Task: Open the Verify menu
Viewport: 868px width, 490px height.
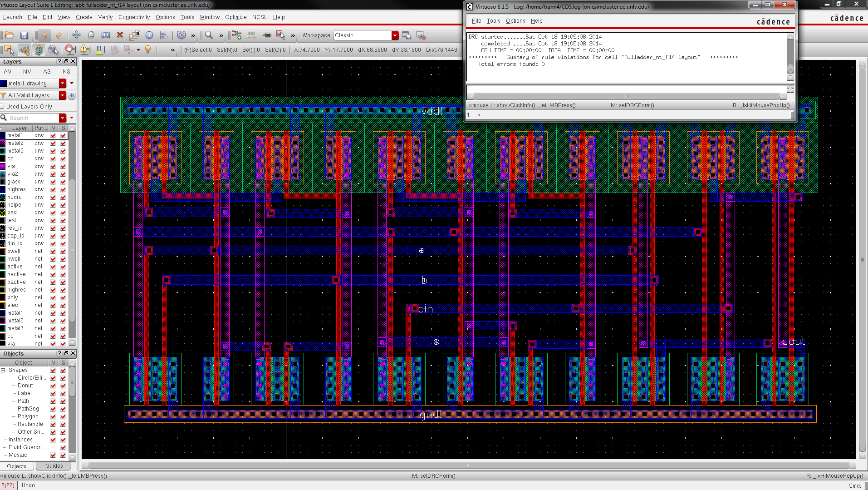Action: pyautogui.click(x=105, y=17)
